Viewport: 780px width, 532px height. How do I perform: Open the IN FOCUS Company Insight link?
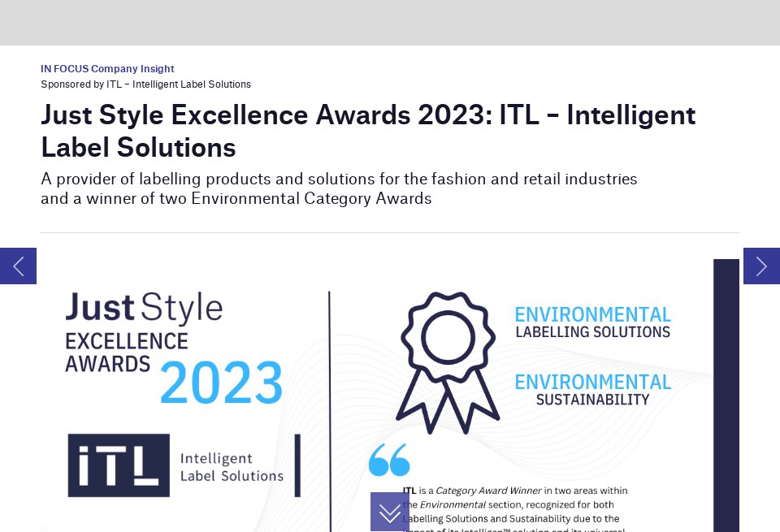point(107,69)
